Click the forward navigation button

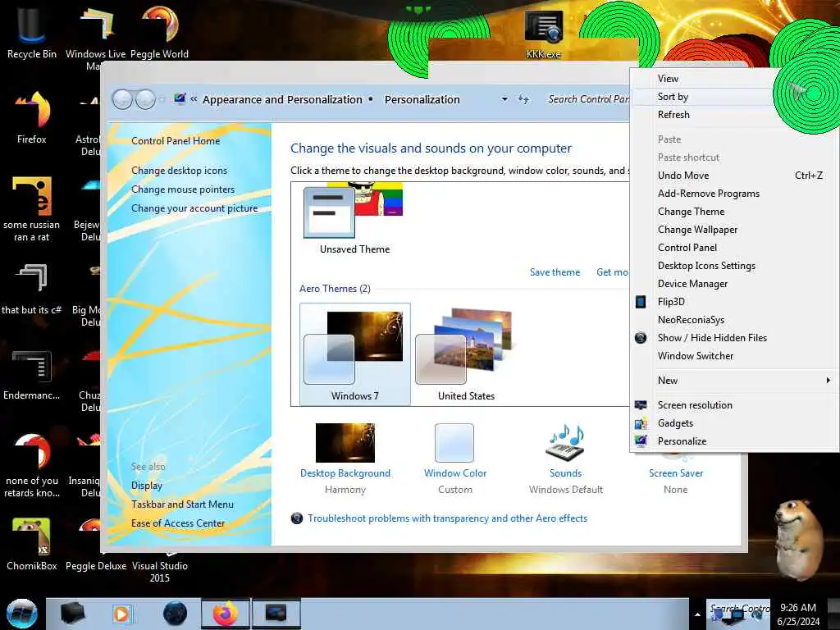146,99
